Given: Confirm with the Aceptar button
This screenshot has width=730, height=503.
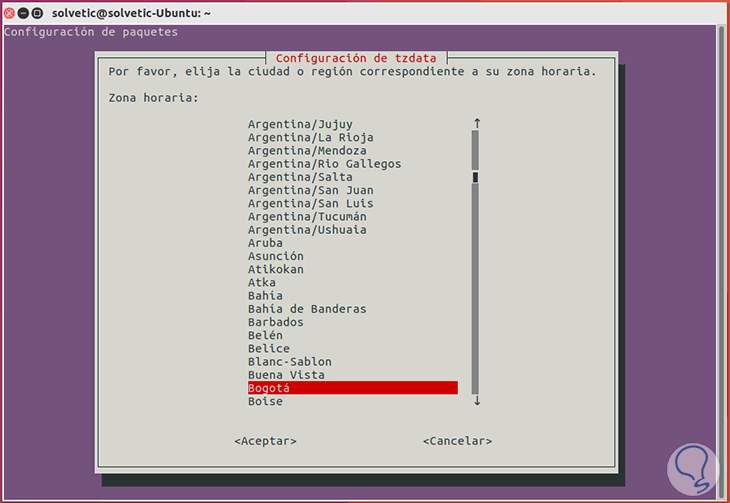Looking at the screenshot, I should [x=265, y=441].
